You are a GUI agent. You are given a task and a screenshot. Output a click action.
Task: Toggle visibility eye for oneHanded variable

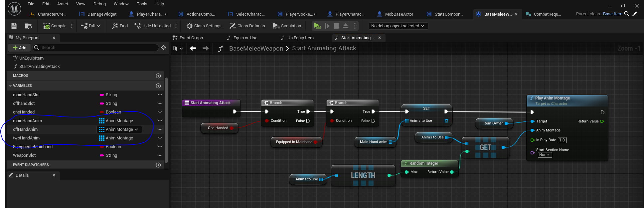click(x=160, y=112)
